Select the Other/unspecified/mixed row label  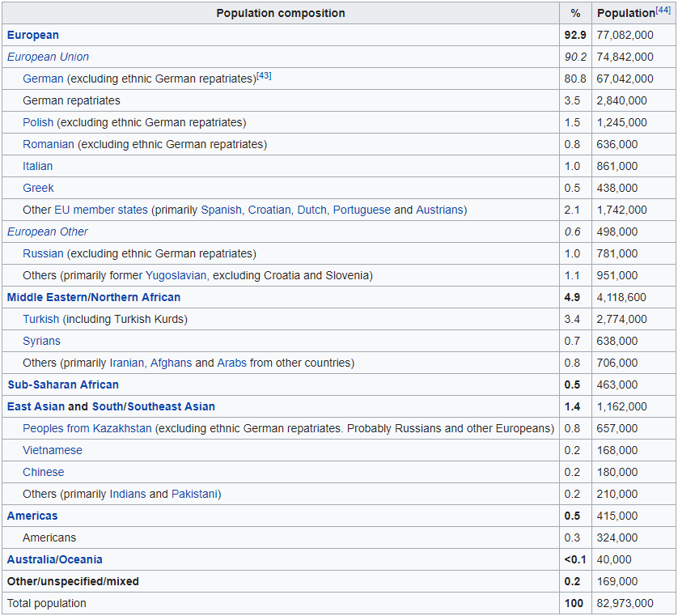click(73, 581)
